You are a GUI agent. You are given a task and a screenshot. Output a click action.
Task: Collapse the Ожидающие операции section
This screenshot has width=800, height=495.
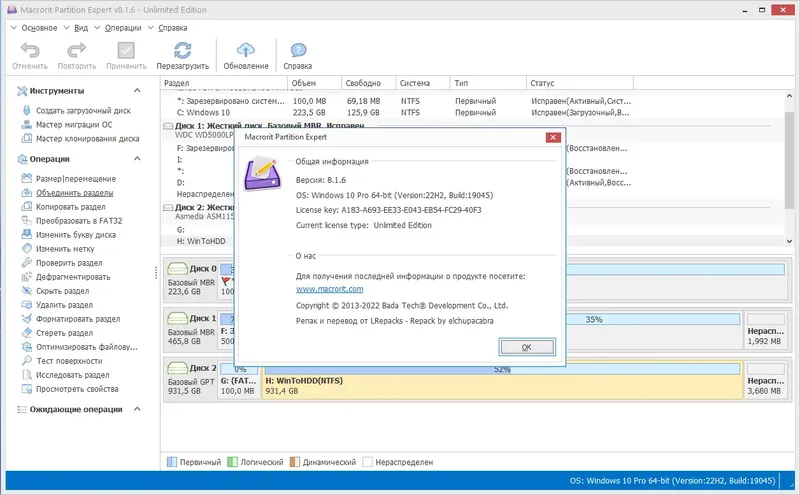pos(137,409)
